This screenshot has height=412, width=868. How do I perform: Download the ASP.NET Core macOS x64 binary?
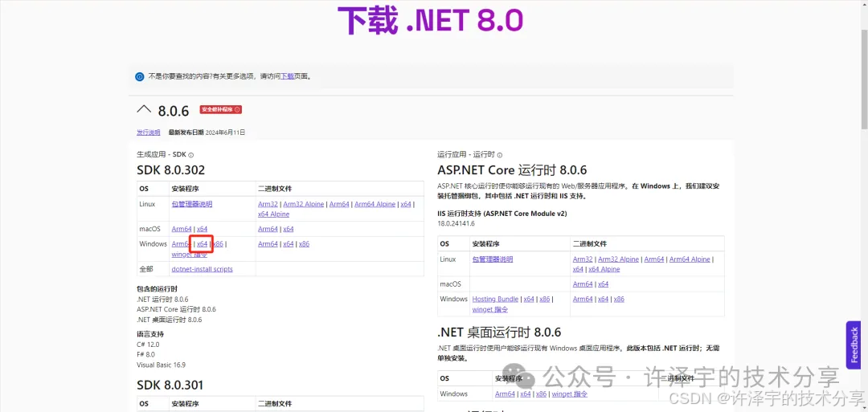[604, 284]
